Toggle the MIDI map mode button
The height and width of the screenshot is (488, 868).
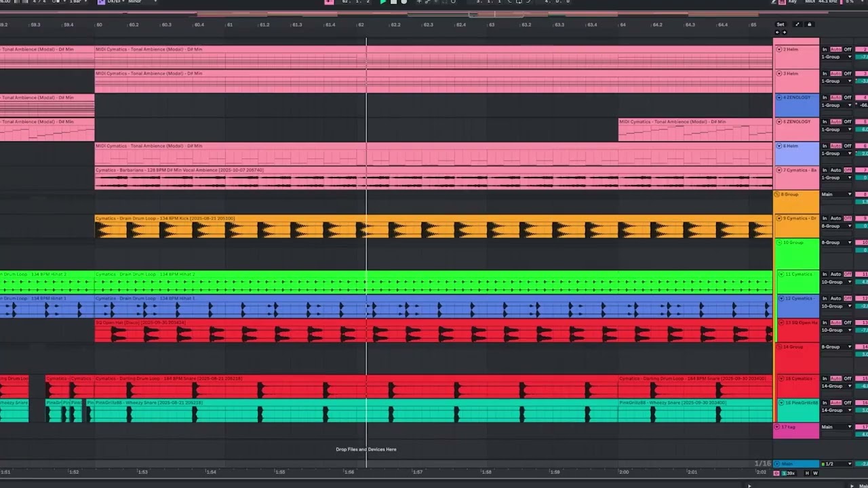coord(810,2)
